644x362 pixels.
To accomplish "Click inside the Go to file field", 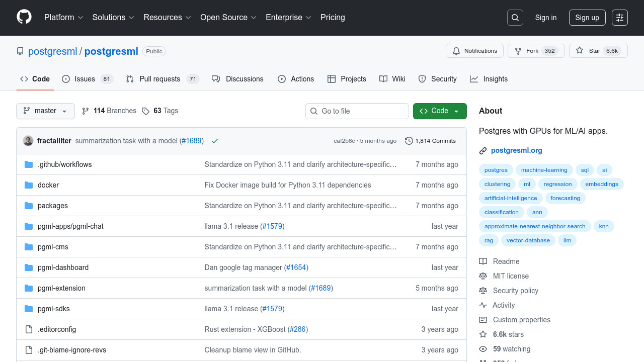I will [357, 111].
